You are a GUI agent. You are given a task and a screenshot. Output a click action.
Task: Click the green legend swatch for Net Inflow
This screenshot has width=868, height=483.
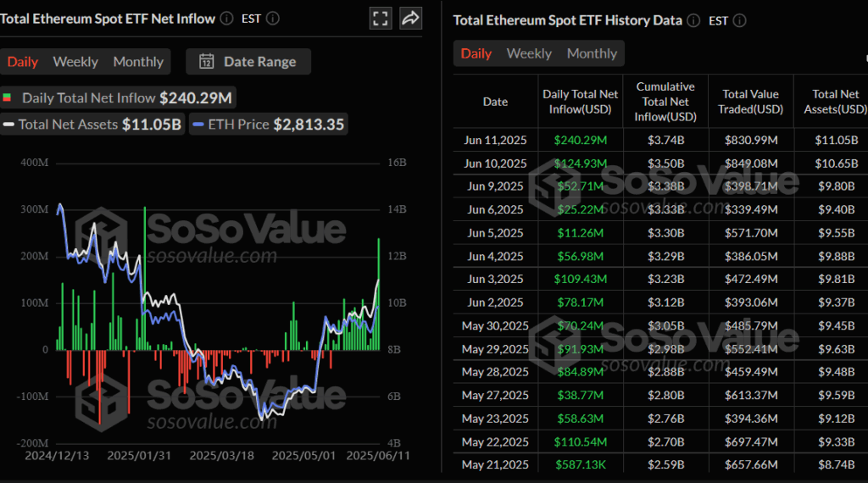pos(8,98)
